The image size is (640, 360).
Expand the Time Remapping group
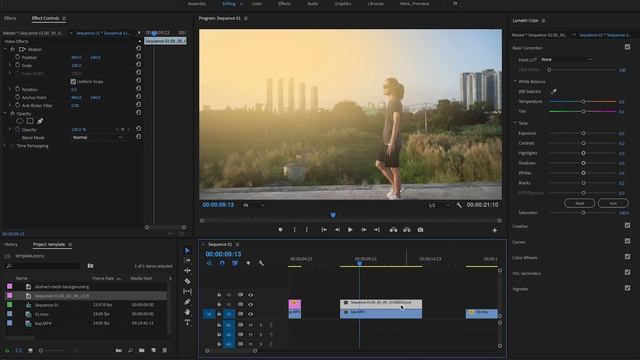[5, 146]
